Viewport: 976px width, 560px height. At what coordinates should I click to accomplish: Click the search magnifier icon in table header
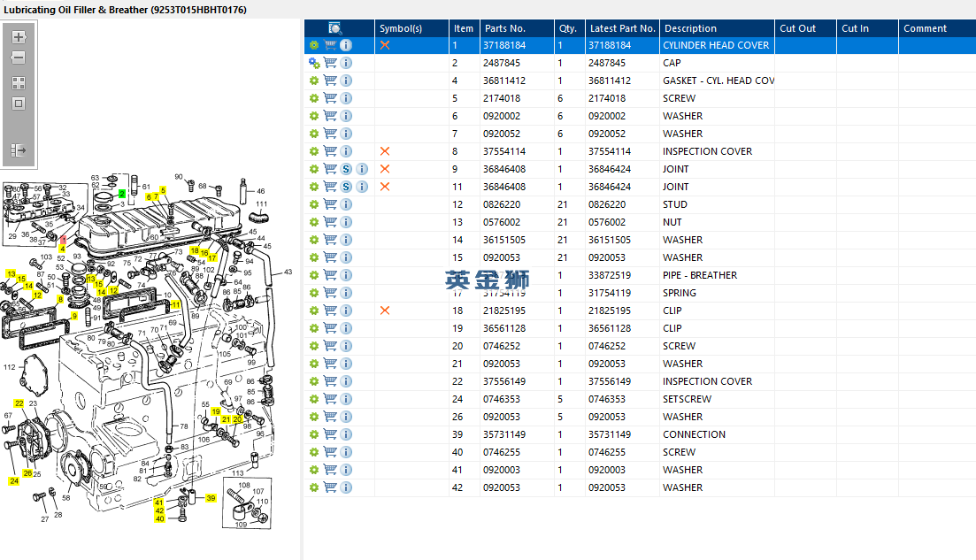335,28
